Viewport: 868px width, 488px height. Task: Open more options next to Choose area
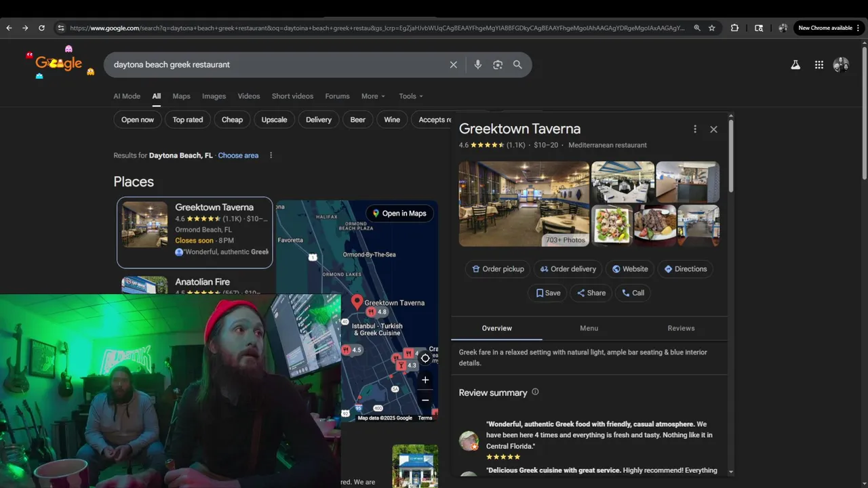coord(271,155)
